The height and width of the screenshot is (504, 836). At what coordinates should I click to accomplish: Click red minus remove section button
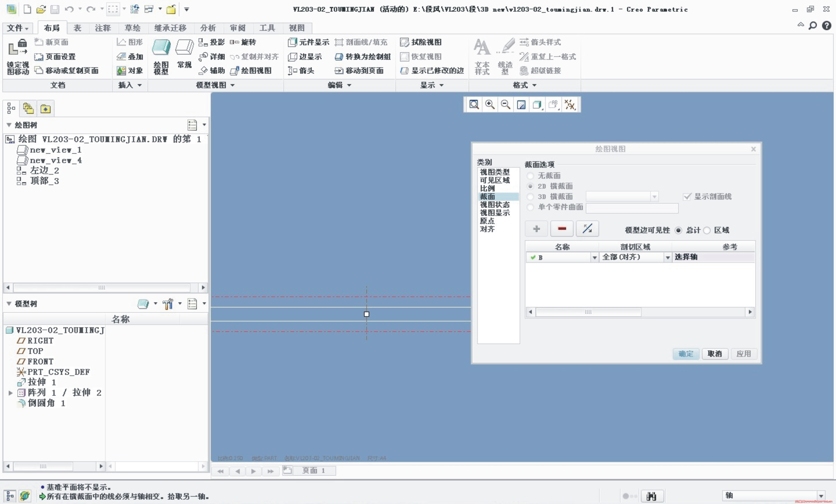pos(562,229)
